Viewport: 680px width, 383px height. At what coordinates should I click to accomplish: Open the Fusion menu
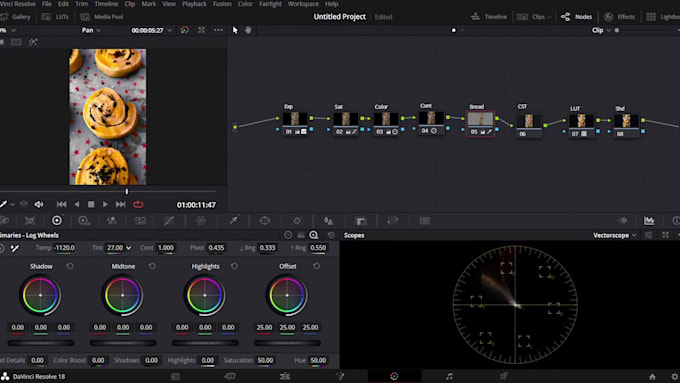(x=222, y=4)
